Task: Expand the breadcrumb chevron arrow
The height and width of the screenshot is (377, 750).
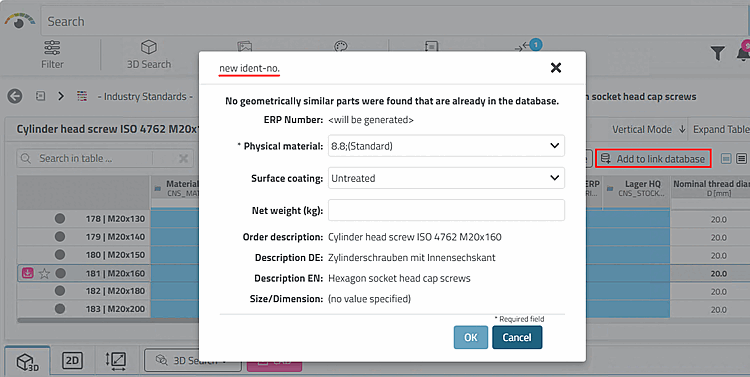Action: (61, 96)
